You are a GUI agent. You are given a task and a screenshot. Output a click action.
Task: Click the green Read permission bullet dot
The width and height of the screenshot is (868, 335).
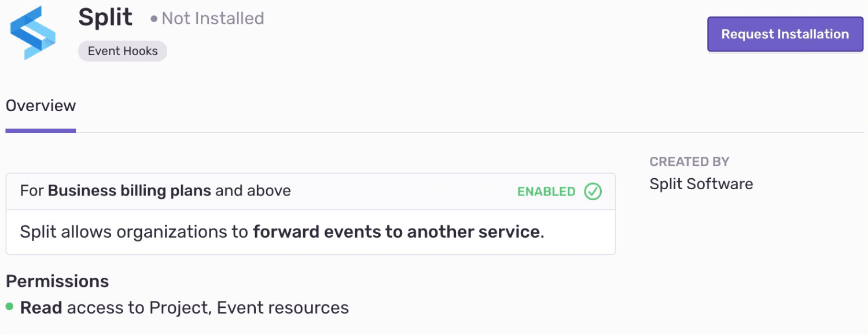pyautogui.click(x=9, y=307)
